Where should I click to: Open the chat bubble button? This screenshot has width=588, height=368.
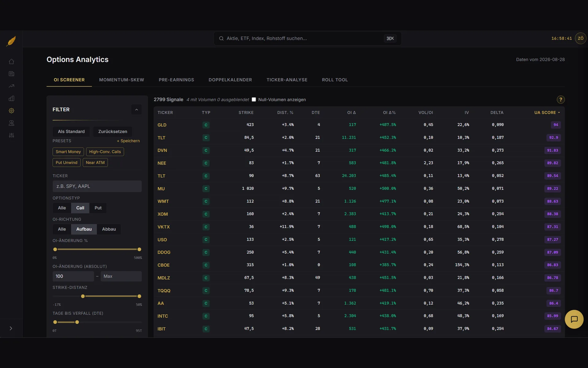pyautogui.click(x=574, y=319)
